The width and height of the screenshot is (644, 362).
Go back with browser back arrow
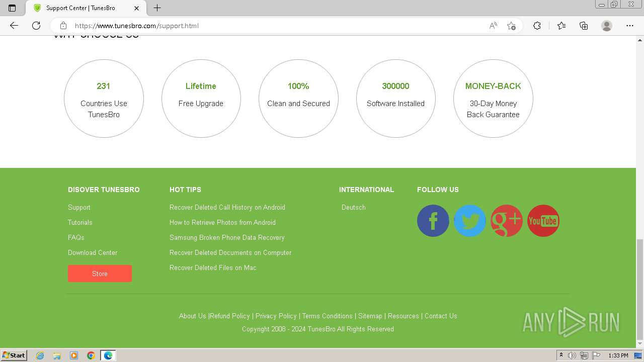tap(14, 26)
